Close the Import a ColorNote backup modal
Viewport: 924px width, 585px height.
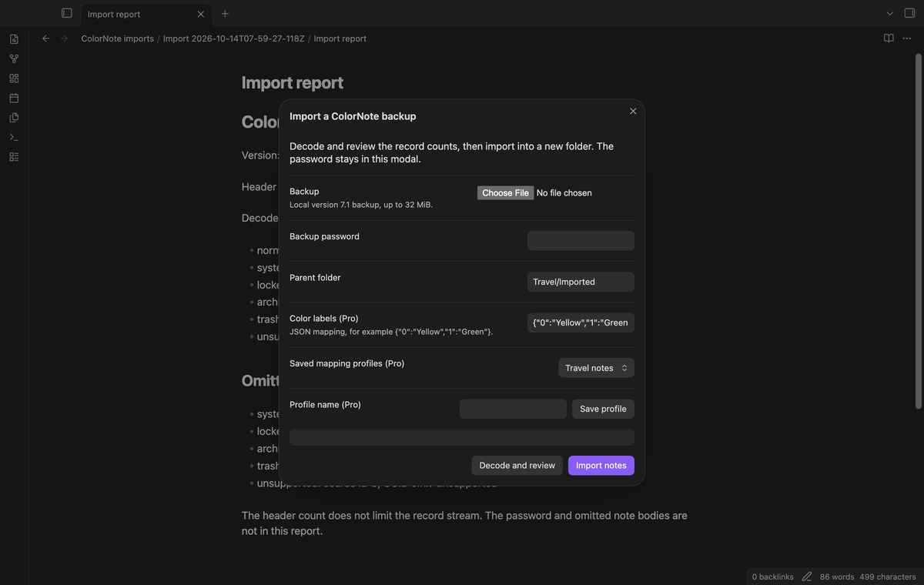click(633, 111)
